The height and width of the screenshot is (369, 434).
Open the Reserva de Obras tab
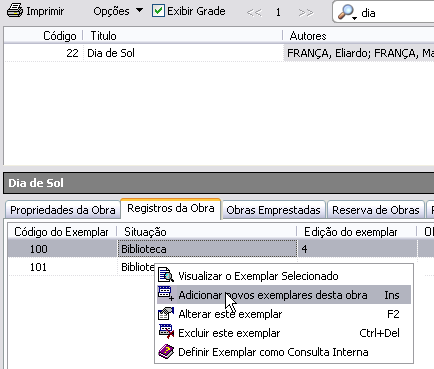[x=376, y=210]
